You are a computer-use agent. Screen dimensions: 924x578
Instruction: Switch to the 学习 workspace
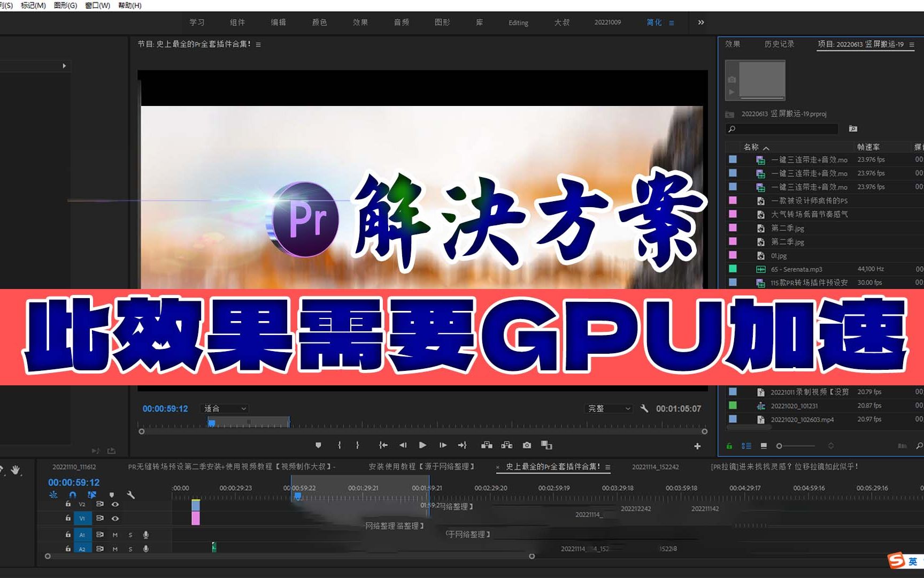(197, 22)
